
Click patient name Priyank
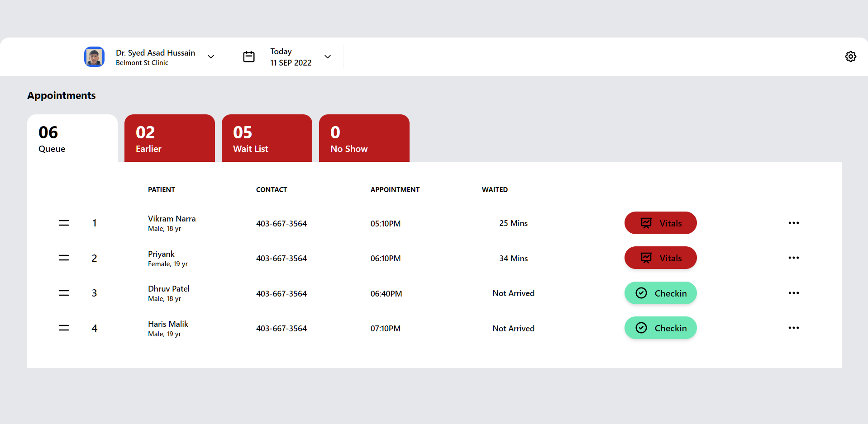tap(161, 254)
